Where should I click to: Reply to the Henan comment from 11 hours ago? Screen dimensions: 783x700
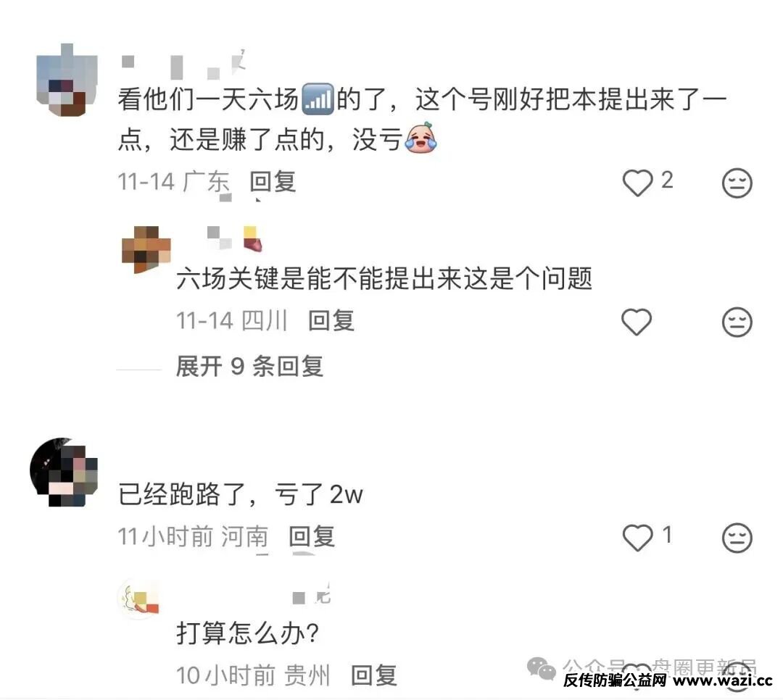point(312,537)
